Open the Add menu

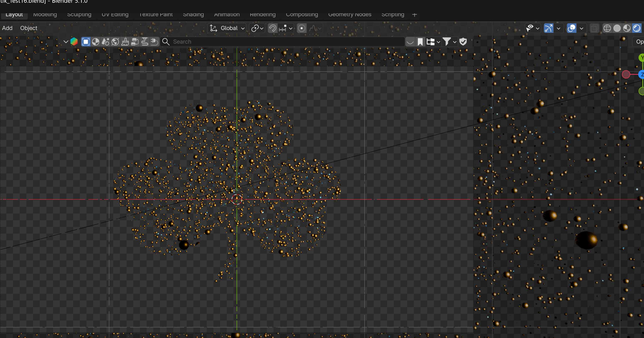pyautogui.click(x=7, y=28)
